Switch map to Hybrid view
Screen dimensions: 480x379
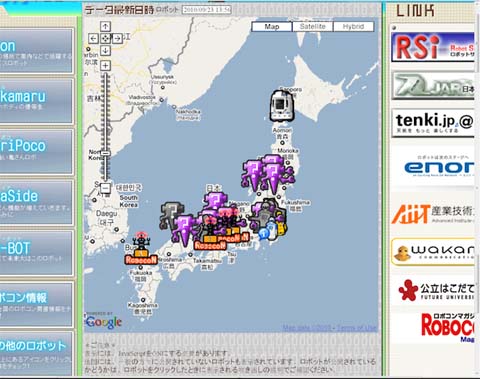point(353,26)
